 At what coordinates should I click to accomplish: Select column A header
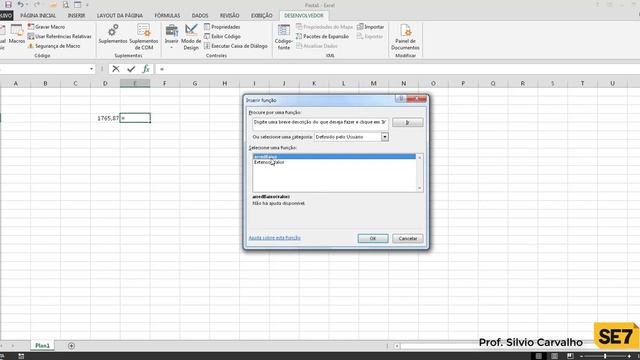coord(16,83)
